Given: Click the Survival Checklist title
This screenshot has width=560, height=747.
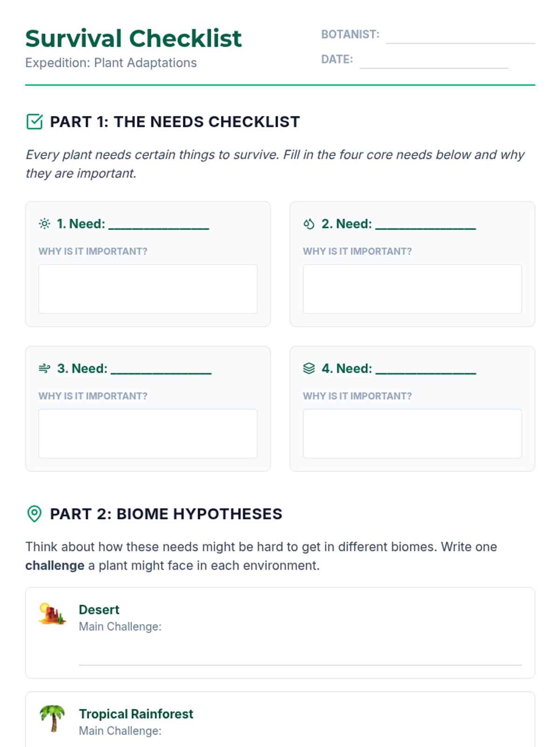Looking at the screenshot, I should [x=133, y=39].
